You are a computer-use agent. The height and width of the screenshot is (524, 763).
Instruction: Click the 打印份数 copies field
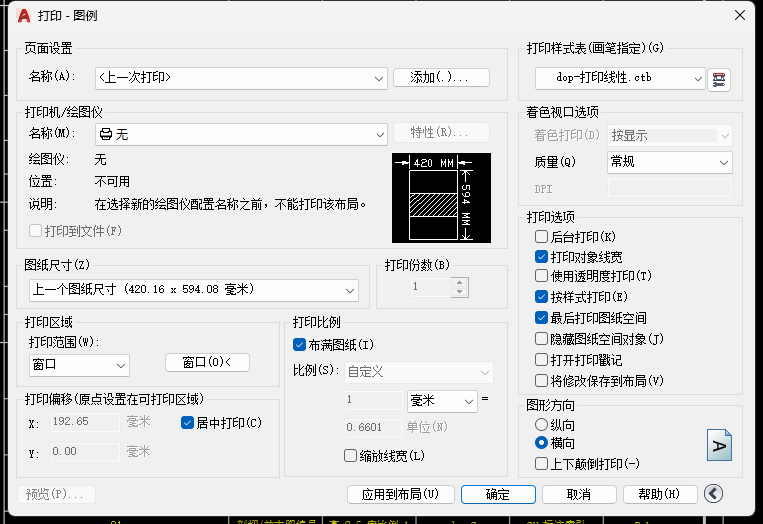point(431,287)
